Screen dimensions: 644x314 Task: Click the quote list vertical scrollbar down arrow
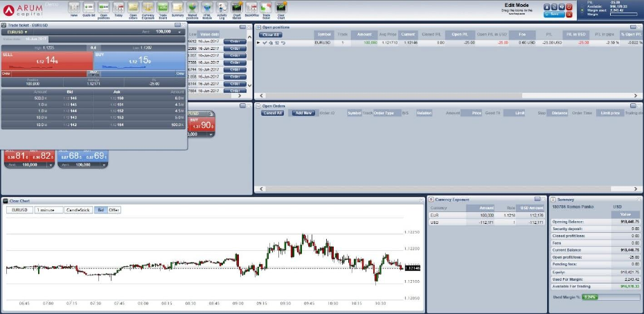click(x=249, y=85)
